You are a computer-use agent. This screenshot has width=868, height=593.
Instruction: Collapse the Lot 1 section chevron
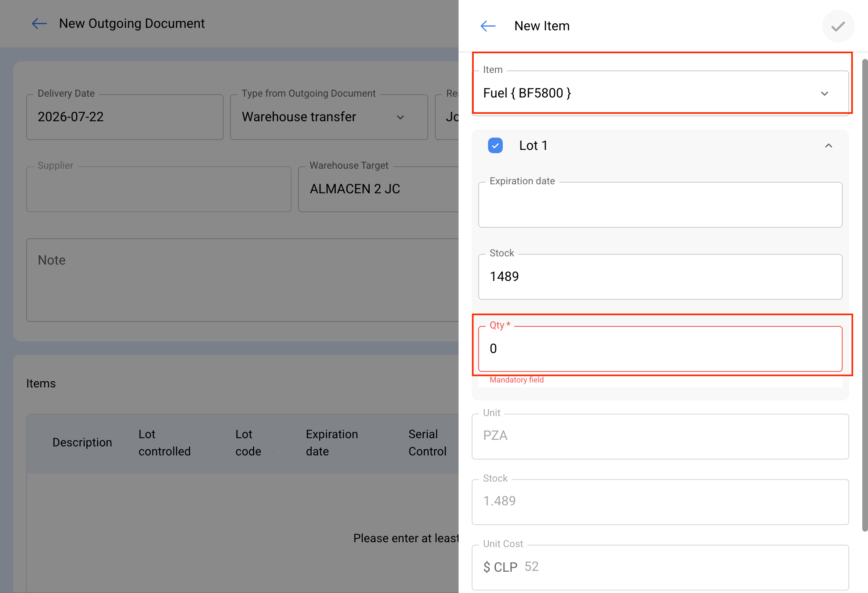(828, 145)
